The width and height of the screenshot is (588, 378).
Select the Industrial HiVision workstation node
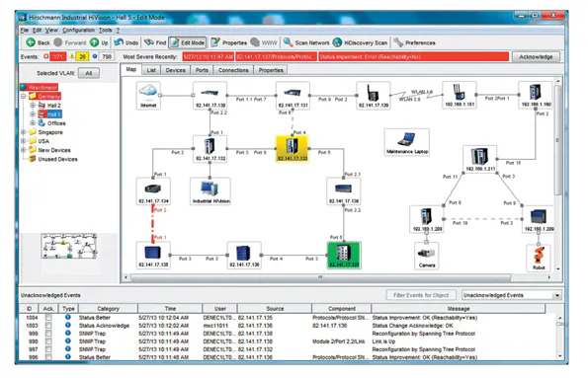(x=210, y=191)
